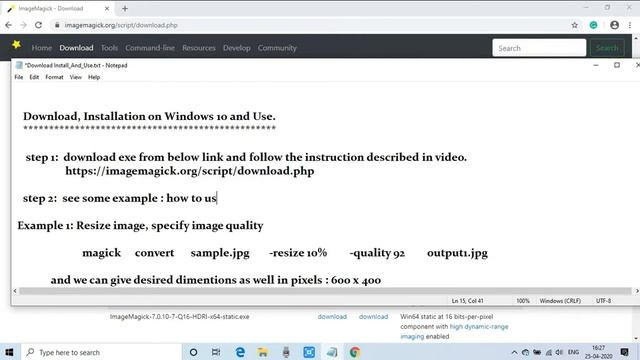This screenshot has height=360, width=640.
Task: Click 'Download, Installation on Windows 10' heading
Action: pyautogui.click(x=149, y=117)
